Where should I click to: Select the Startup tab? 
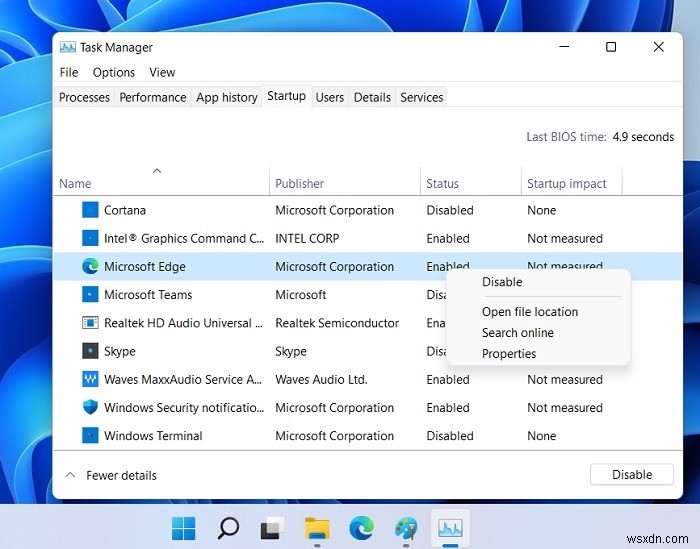(x=287, y=96)
